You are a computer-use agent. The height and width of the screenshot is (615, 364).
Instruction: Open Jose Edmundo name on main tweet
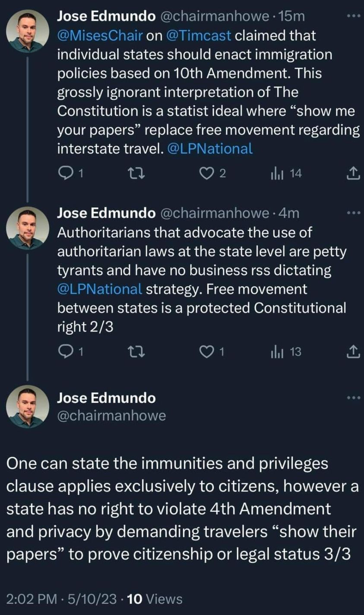coord(107,397)
